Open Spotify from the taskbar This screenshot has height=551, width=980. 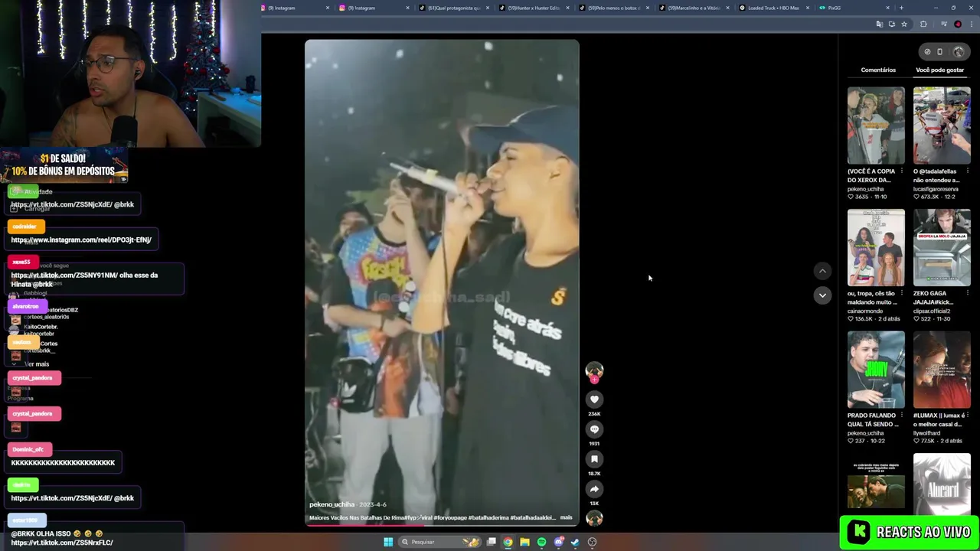click(x=541, y=542)
